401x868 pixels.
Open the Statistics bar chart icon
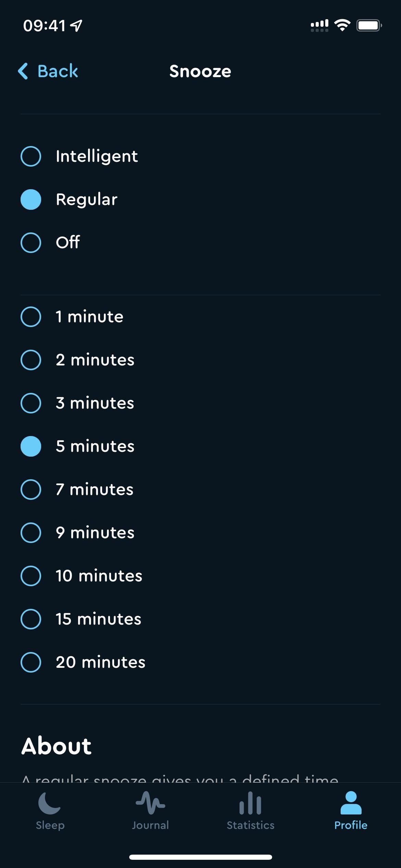250,803
